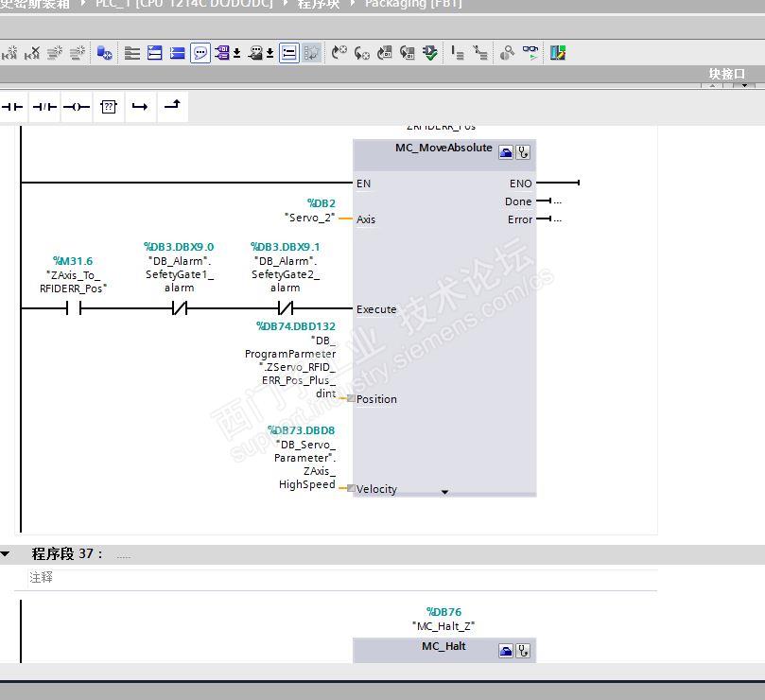This screenshot has width=765, height=700.
Task: Click the show tag information icon
Action: tap(255, 52)
